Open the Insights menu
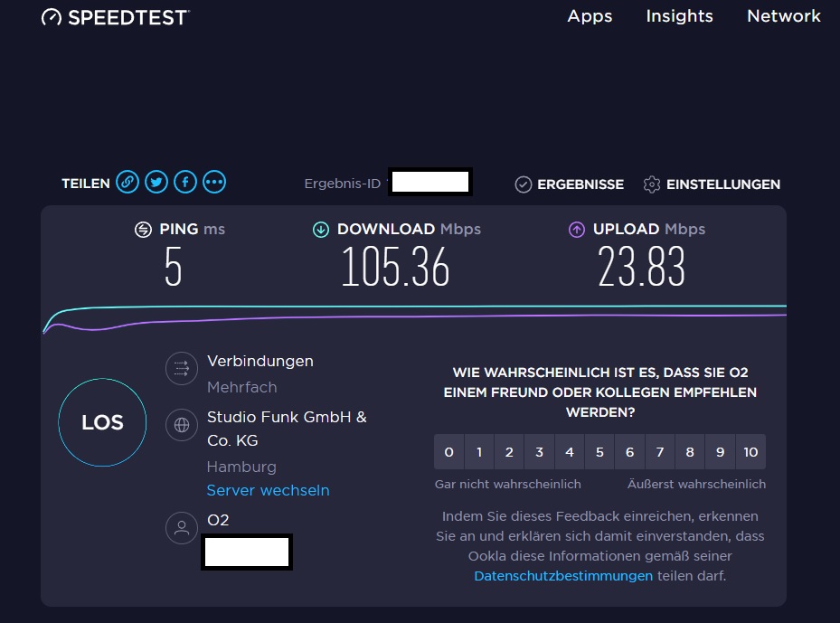Screen dimensions: 840x623 point(679,16)
